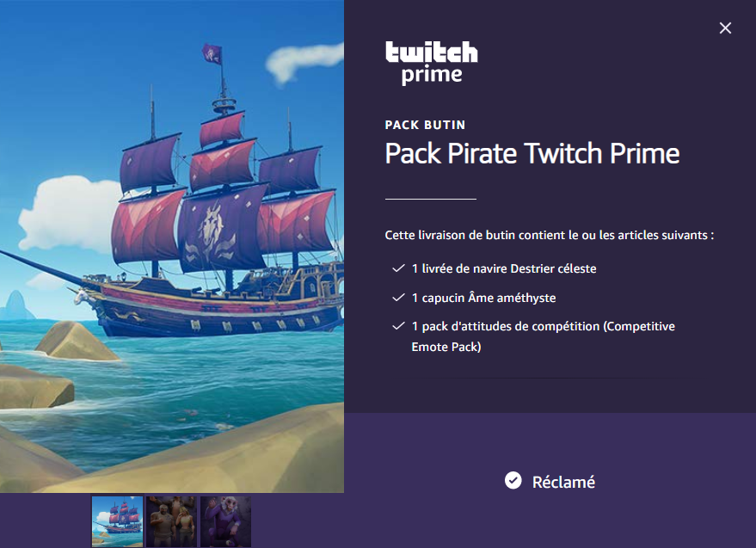Click the 'Cette livraison de butin' description
Image resolution: width=756 pixels, height=548 pixels.
point(550,236)
